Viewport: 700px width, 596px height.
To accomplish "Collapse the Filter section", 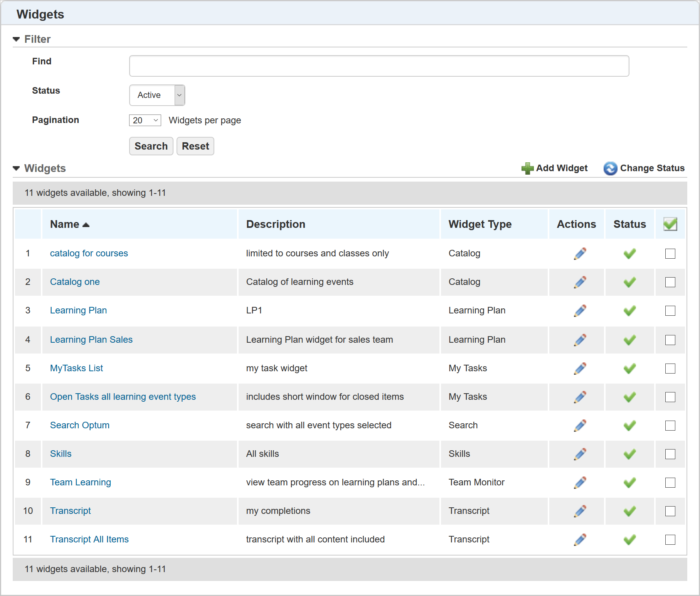I will [x=16, y=39].
